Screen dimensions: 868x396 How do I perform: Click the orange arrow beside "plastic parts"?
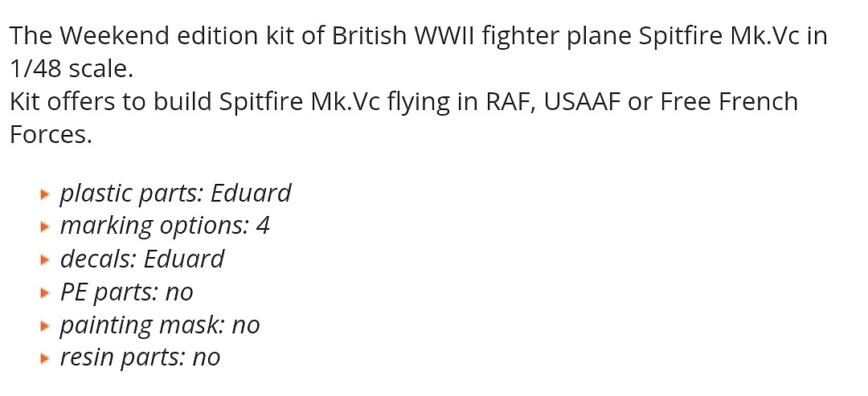[x=45, y=194]
